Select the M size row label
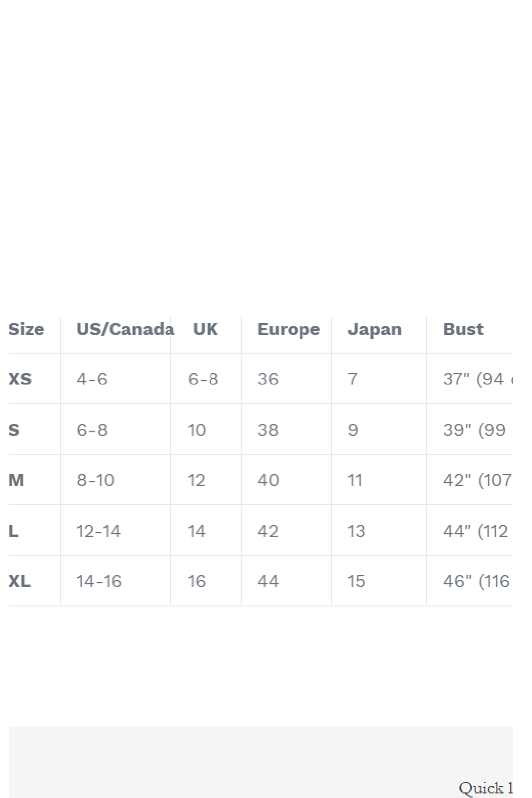 point(16,480)
